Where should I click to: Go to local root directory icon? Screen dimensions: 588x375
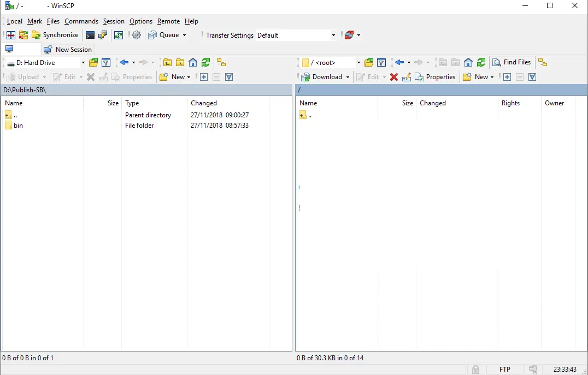click(180, 63)
